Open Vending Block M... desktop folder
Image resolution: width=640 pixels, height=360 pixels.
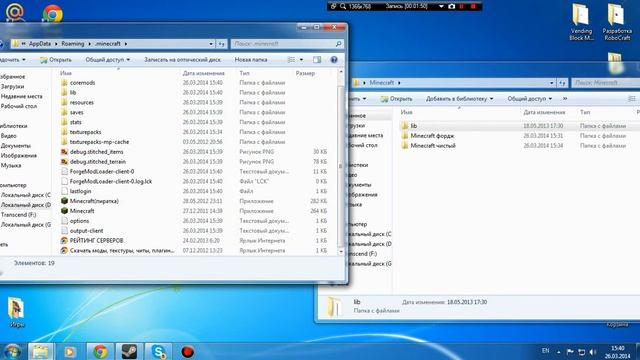tap(581, 22)
